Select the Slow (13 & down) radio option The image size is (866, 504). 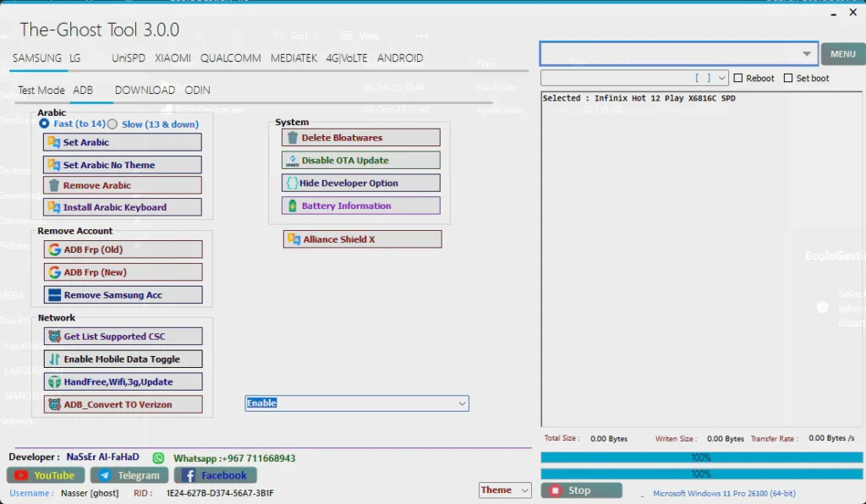click(x=112, y=123)
